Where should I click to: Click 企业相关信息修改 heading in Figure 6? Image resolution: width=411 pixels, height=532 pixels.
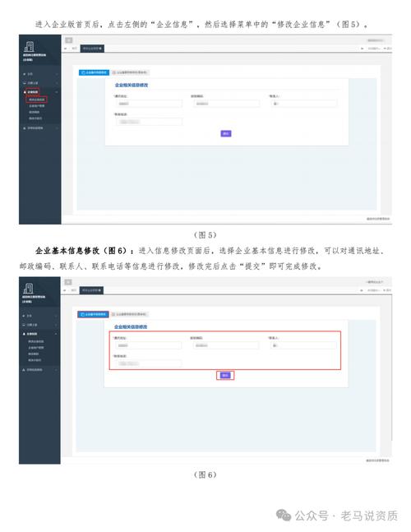tap(131, 326)
